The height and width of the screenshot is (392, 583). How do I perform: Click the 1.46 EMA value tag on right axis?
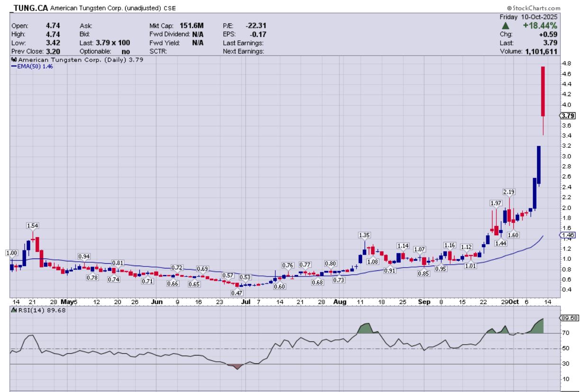[x=567, y=235]
